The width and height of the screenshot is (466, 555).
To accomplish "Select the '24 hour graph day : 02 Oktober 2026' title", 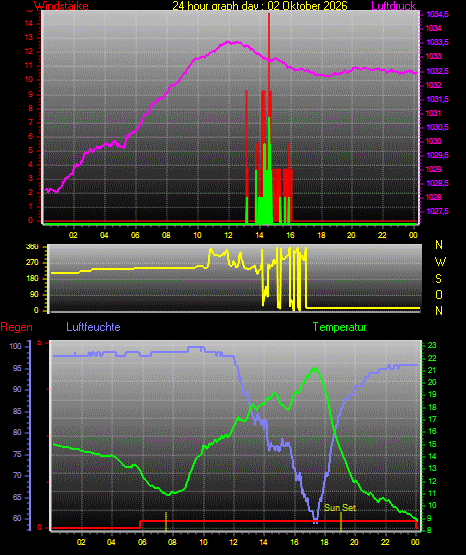I will tap(260, 5).
